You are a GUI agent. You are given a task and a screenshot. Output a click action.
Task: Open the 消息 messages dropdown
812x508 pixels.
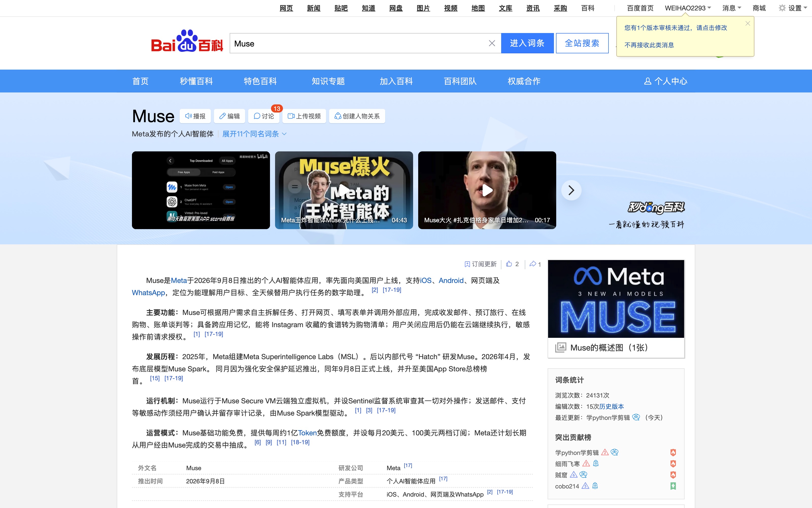click(732, 8)
